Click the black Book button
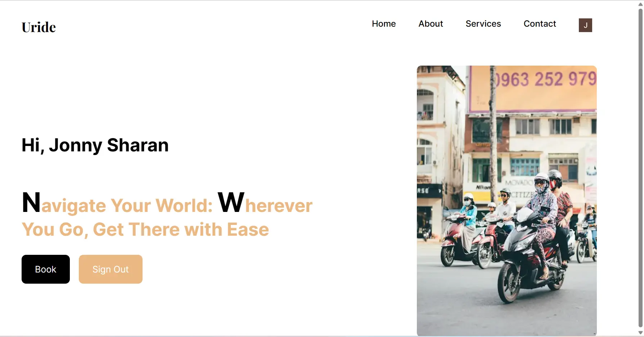The image size is (644, 337). [x=46, y=269]
